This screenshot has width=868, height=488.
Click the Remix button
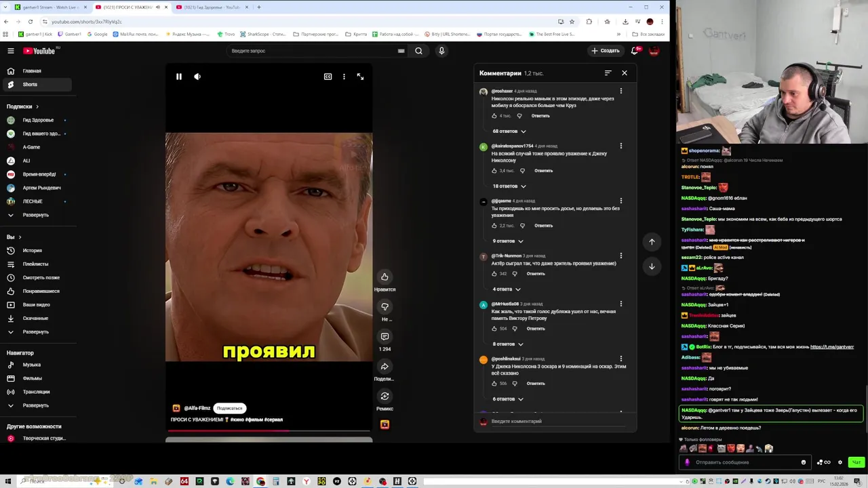384,396
